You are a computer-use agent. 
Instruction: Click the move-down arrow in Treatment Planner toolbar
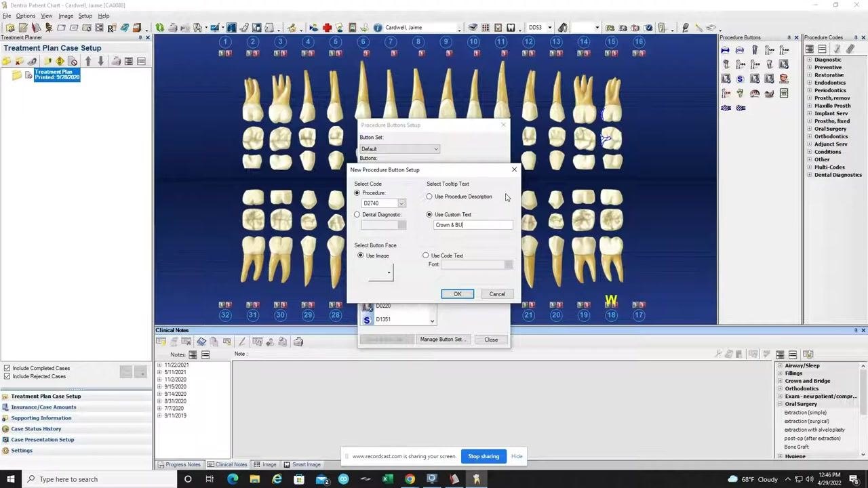(x=100, y=61)
